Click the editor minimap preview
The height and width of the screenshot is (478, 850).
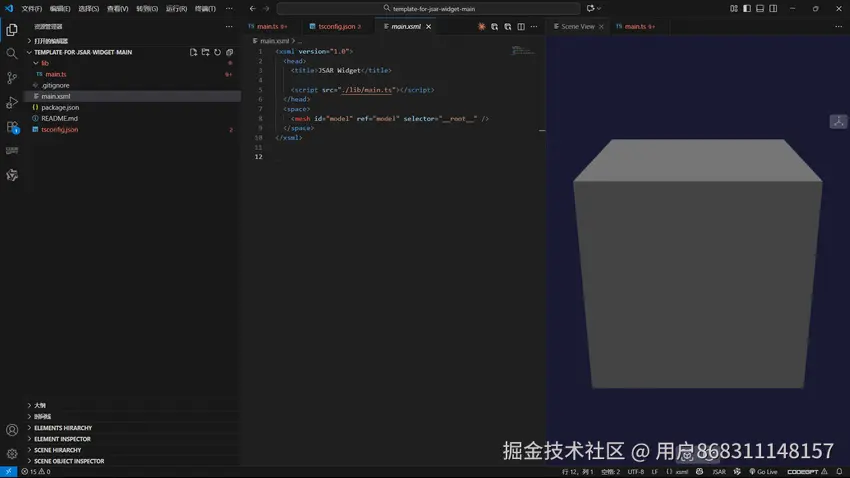coord(522,51)
